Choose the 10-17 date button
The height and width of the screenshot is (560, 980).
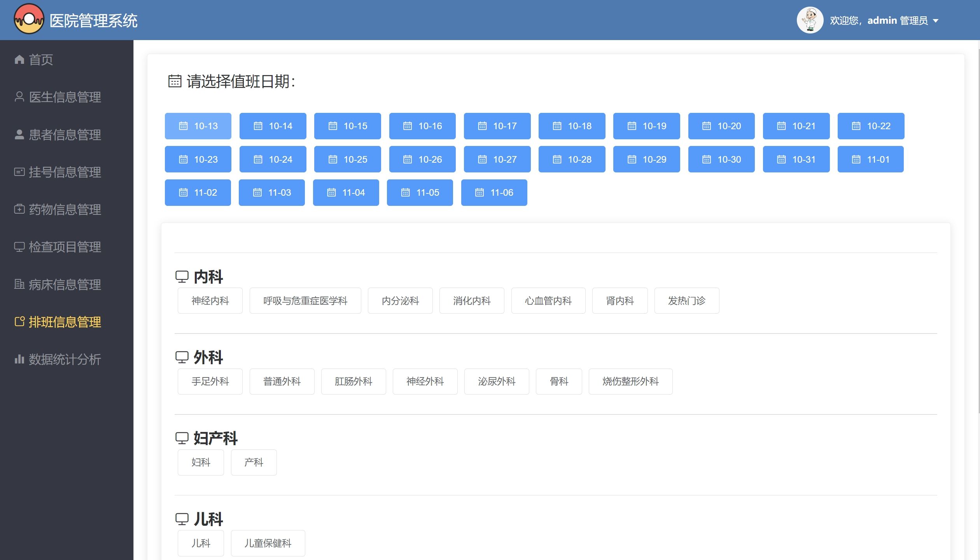[x=497, y=126]
